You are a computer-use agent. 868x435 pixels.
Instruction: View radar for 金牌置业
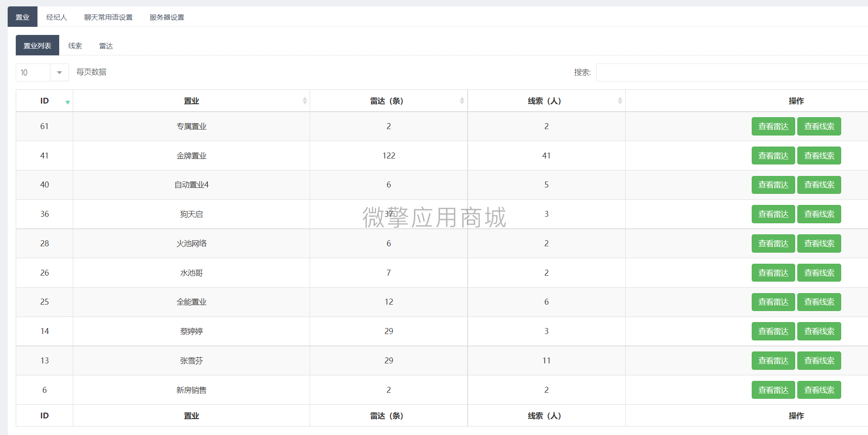(773, 156)
